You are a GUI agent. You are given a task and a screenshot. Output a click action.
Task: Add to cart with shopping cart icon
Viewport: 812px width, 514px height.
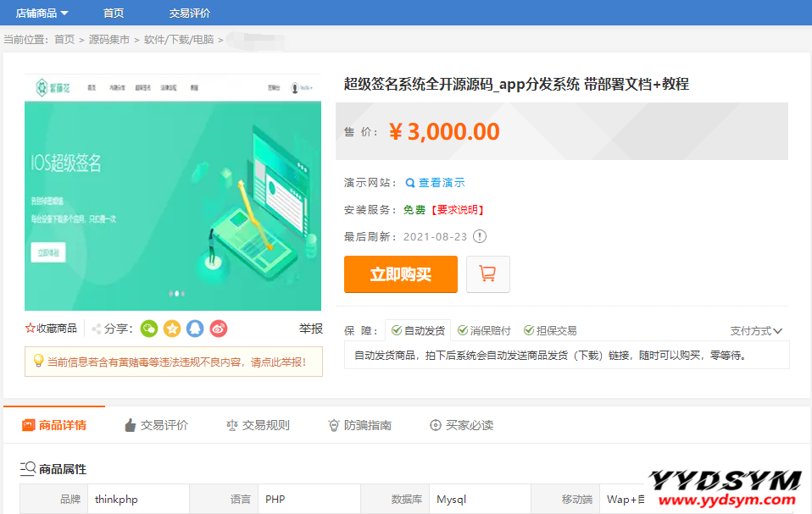[x=488, y=274]
